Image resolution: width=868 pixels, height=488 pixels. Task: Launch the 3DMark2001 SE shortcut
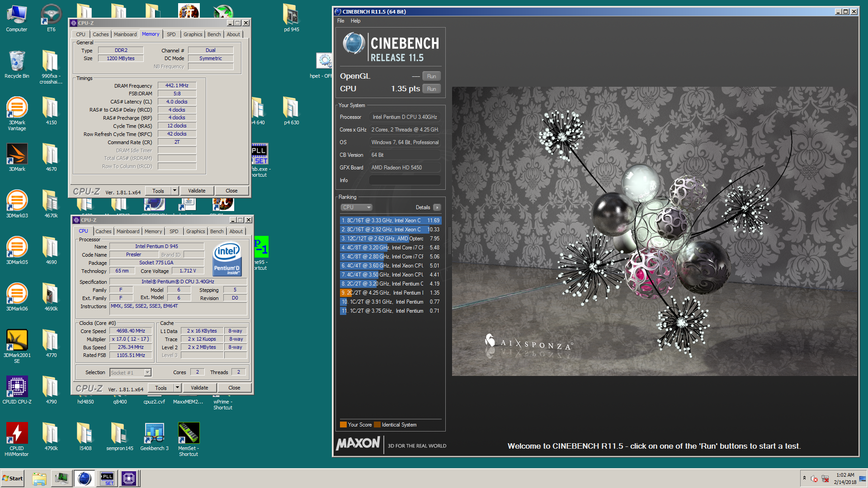(17, 347)
